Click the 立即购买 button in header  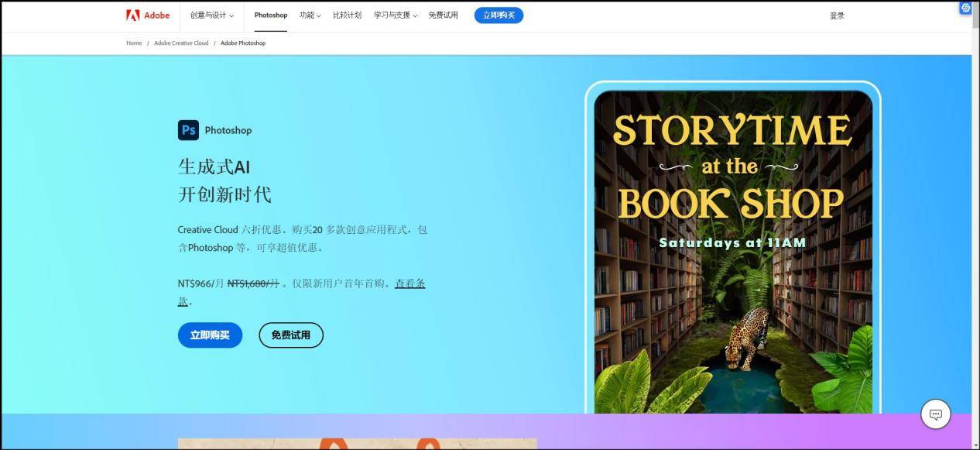(499, 15)
